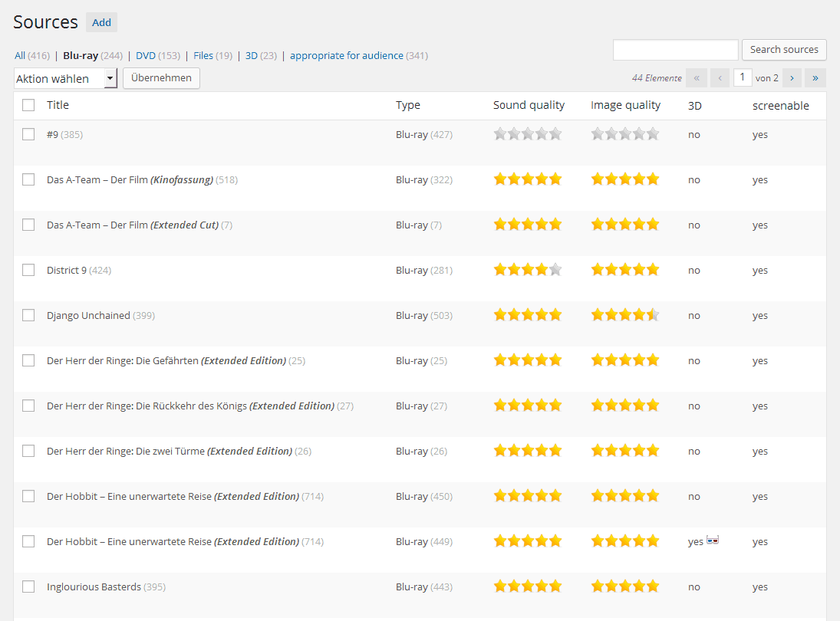
Task: Focus the search sources text field
Action: click(x=676, y=50)
